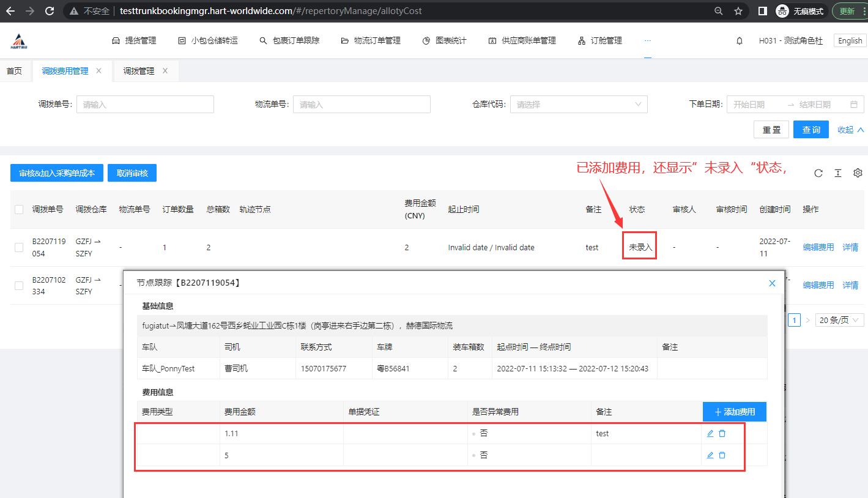Open the 订舱管理 menu
This screenshot has width=868, height=498.
pos(599,41)
